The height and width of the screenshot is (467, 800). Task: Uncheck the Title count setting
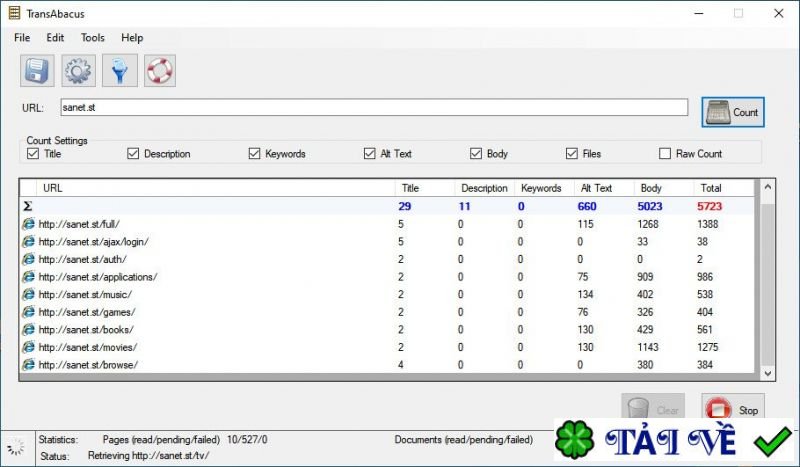click(33, 154)
